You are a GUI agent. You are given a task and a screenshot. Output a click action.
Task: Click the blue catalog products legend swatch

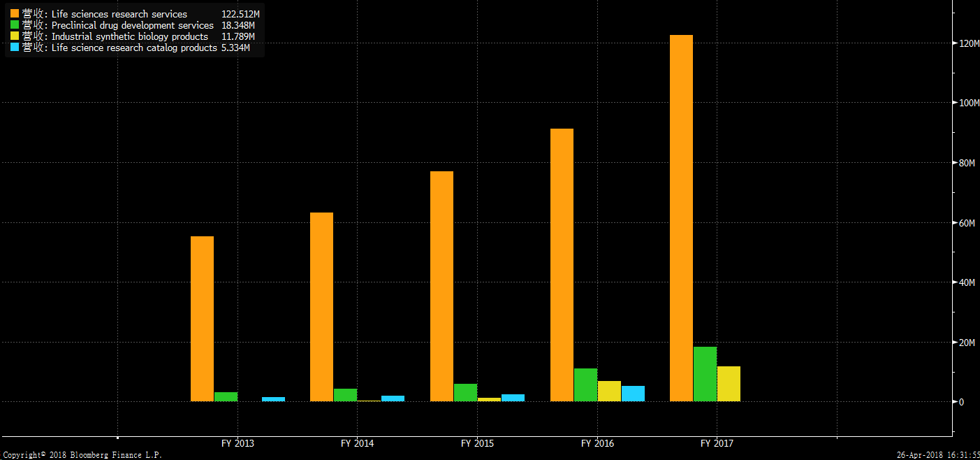[x=14, y=48]
